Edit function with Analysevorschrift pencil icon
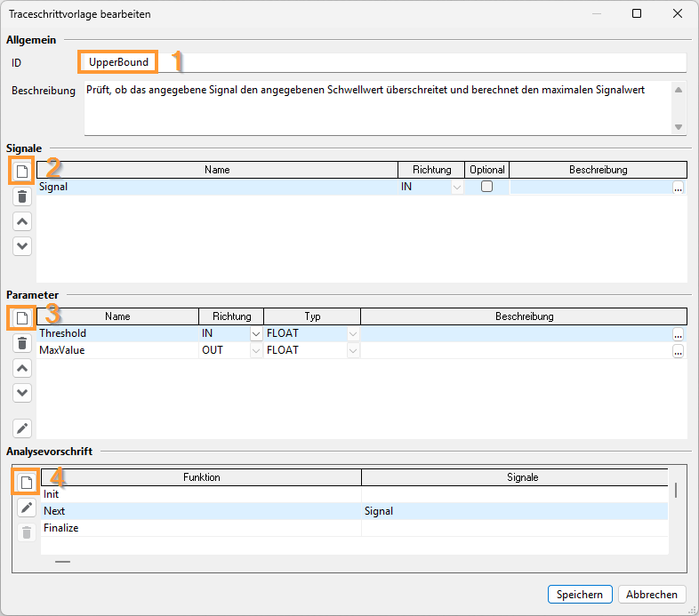This screenshot has width=699, height=616. point(27,508)
